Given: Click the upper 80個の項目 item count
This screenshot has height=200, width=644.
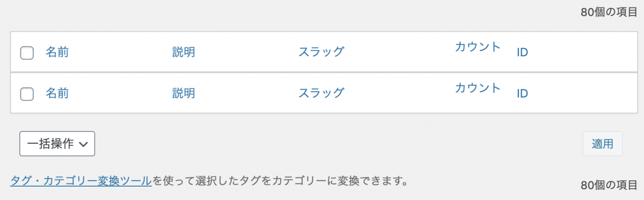Looking at the screenshot, I should coord(609,12).
